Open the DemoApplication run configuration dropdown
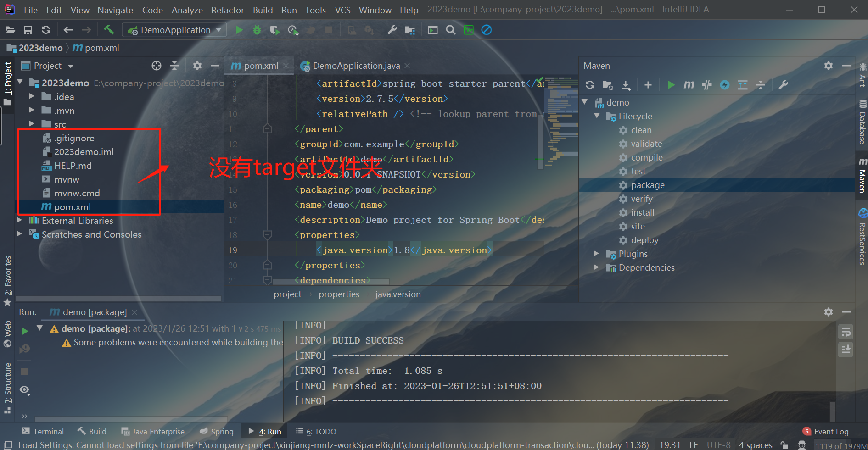Viewport: 868px width, 450px height. (175, 30)
